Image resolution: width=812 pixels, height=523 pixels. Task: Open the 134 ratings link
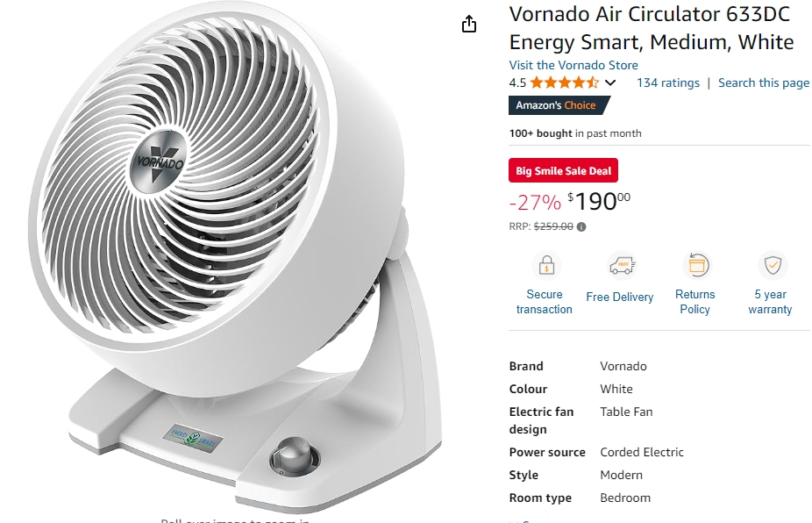(x=668, y=82)
